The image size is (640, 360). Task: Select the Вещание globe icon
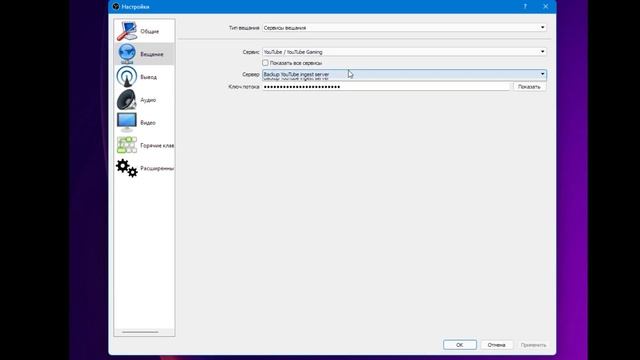(x=127, y=54)
